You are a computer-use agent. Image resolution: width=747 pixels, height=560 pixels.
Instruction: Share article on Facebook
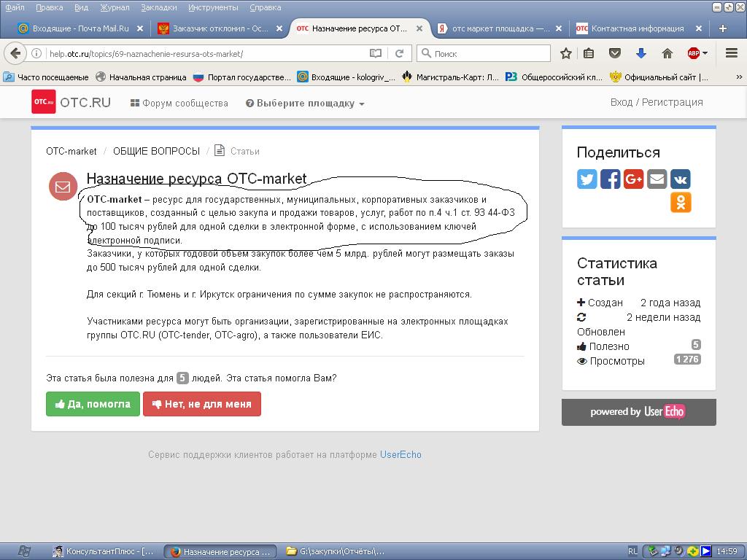611,179
